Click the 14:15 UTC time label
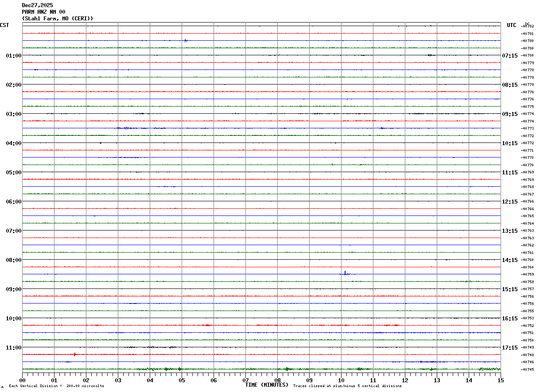This screenshot has height=392, width=536. 510,260
